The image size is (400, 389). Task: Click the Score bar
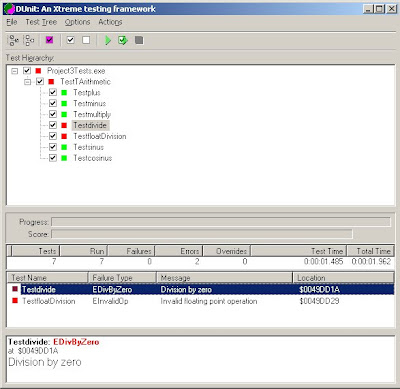[202, 234]
